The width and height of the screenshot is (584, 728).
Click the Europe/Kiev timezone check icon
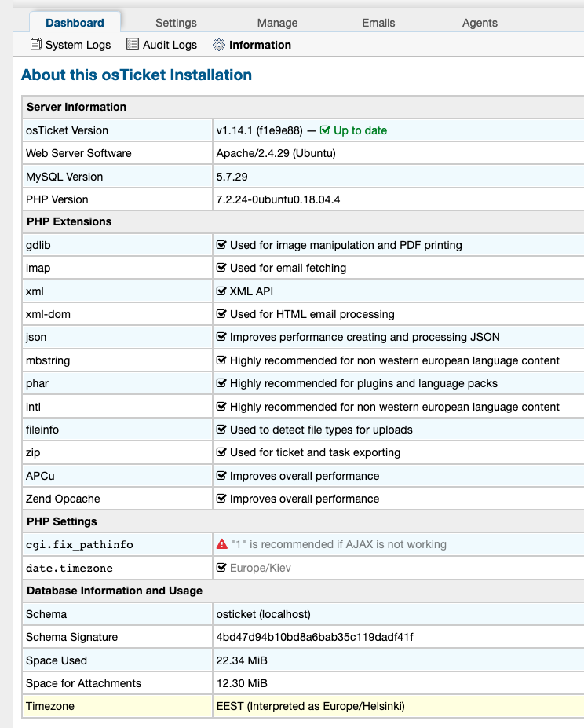click(221, 567)
